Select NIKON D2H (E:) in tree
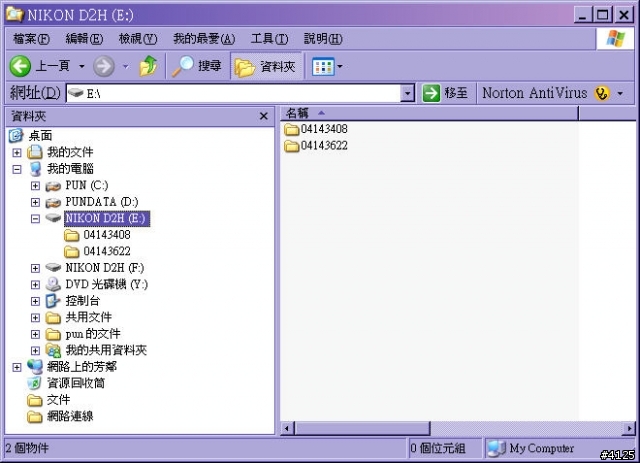This screenshot has width=640, height=463. pyautogui.click(x=107, y=218)
